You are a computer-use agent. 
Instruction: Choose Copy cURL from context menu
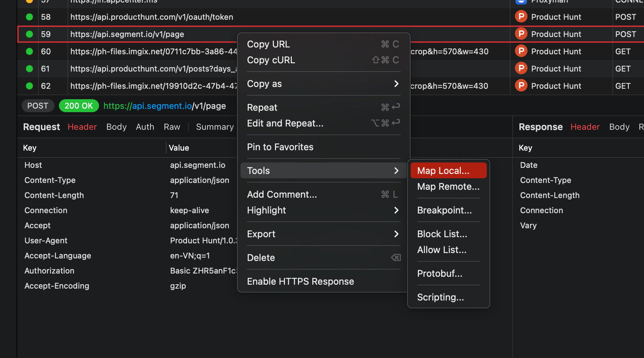(323, 60)
